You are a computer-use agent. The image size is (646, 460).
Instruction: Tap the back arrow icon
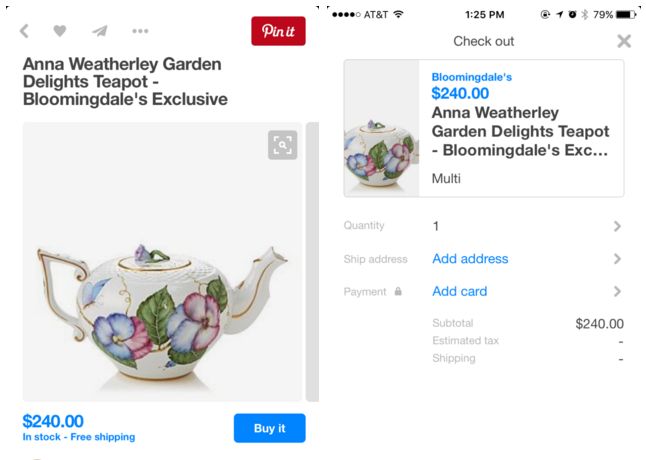click(x=25, y=31)
